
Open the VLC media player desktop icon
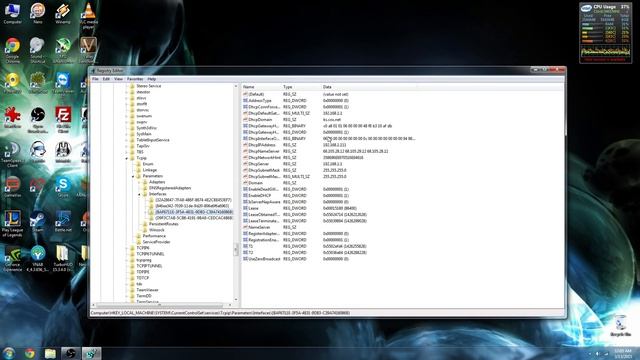(x=88, y=16)
